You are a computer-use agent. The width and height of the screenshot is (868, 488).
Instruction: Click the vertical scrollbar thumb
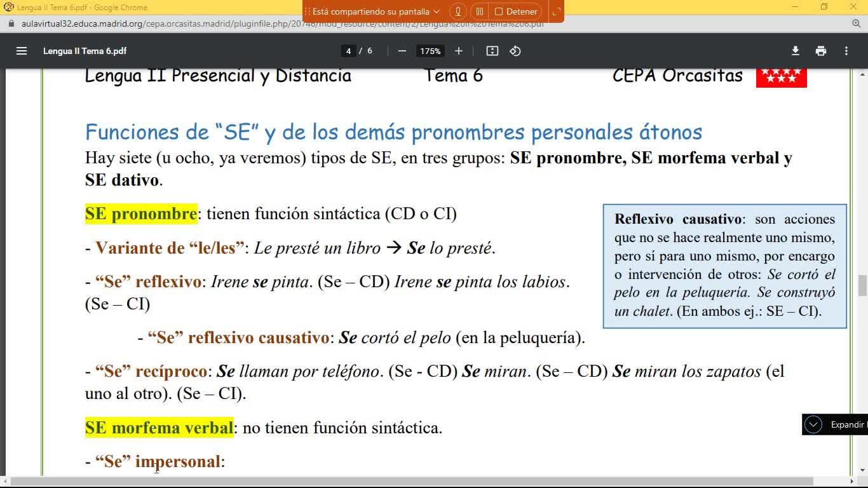pos(862,286)
